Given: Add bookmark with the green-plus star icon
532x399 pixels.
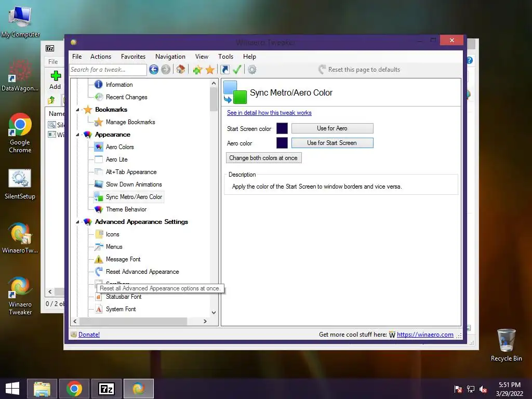Looking at the screenshot, I should pos(197,70).
